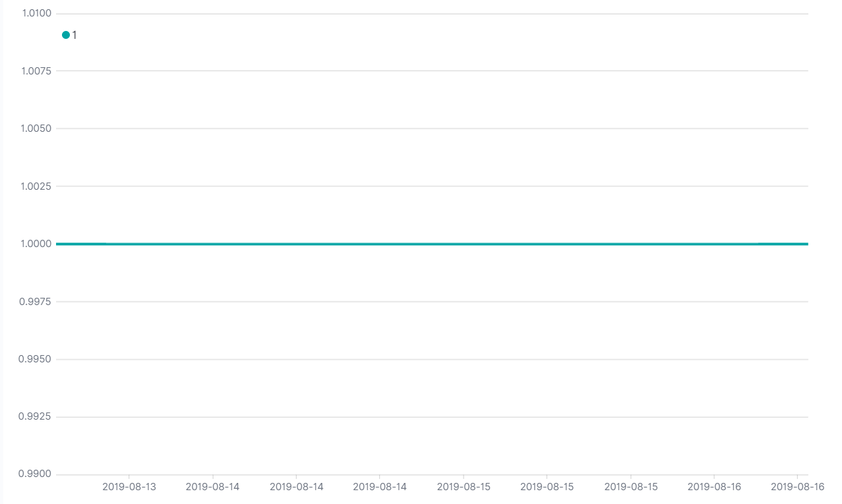Click the 1.0025 y-axis label

37,186
